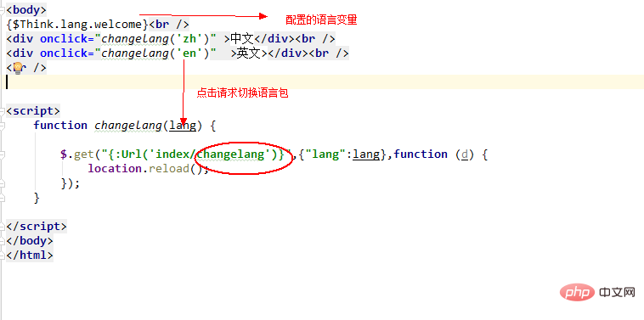Collapse the <script> block fold marker
Screen dimensions: 644x320
pyautogui.click(x=2, y=111)
